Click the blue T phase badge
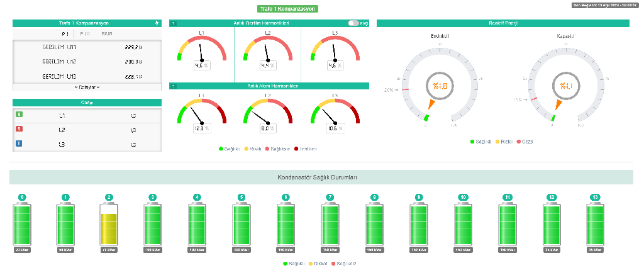Image resolution: width=644 pixels, height=270 pixels. (19, 144)
